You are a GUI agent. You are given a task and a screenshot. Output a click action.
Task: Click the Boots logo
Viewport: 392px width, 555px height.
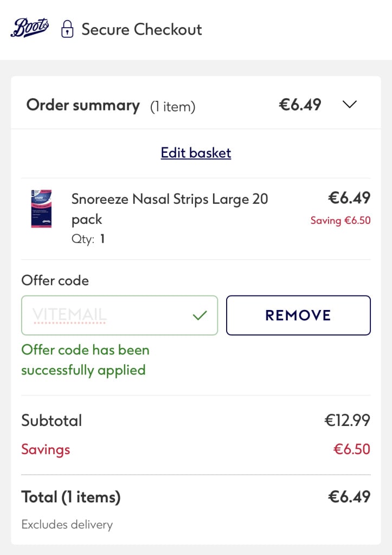coord(29,28)
